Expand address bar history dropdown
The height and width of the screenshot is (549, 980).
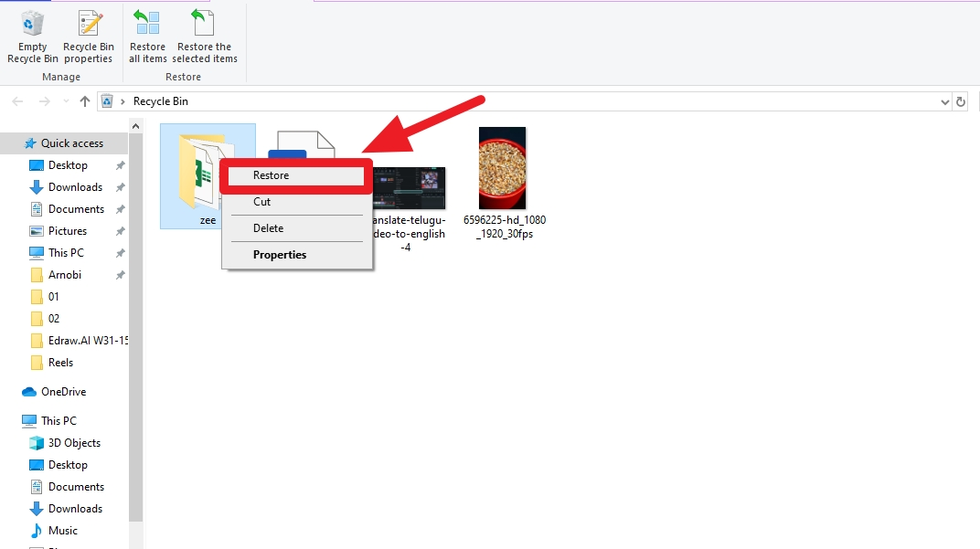(x=944, y=101)
